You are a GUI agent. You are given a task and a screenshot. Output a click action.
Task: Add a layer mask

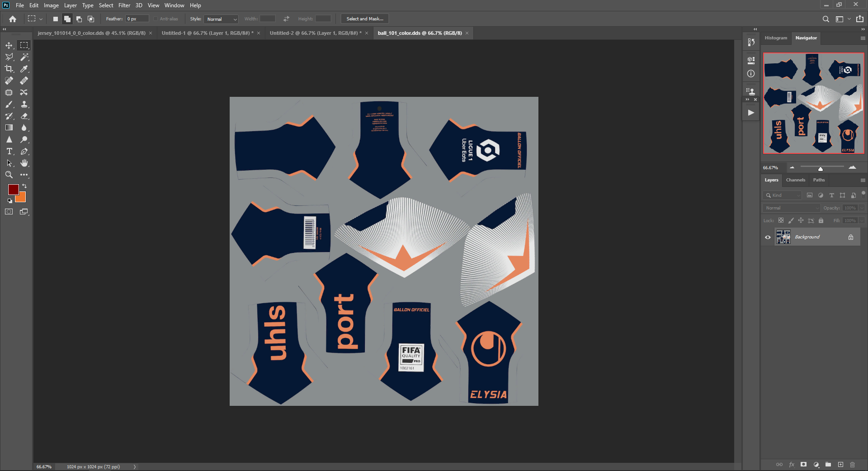click(x=803, y=465)
